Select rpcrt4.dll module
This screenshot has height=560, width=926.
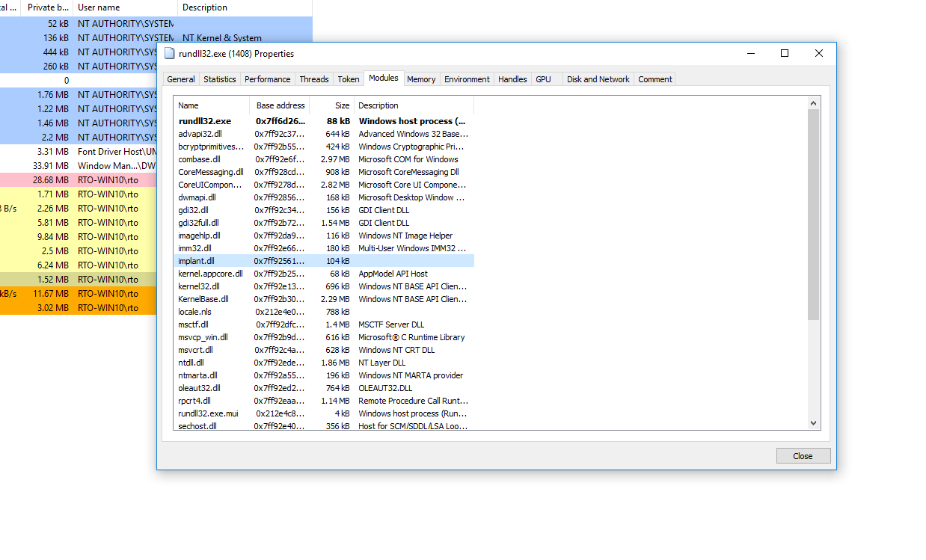324,401
